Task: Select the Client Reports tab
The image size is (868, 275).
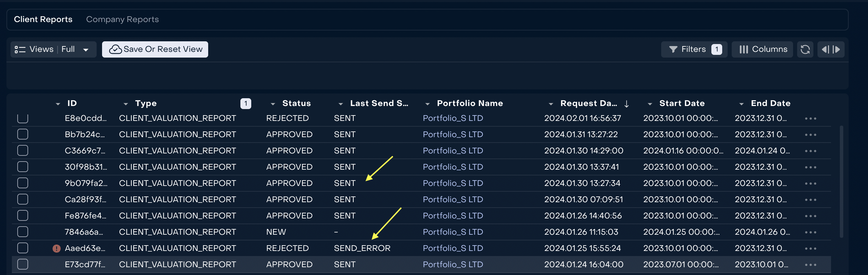Action: click(43, 19)
